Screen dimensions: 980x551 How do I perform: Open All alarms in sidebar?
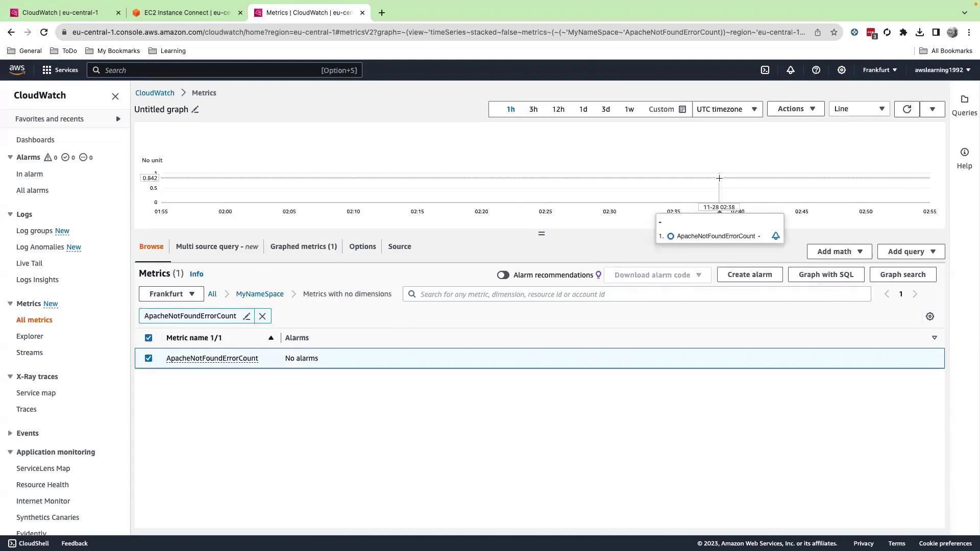coord(32,190)
